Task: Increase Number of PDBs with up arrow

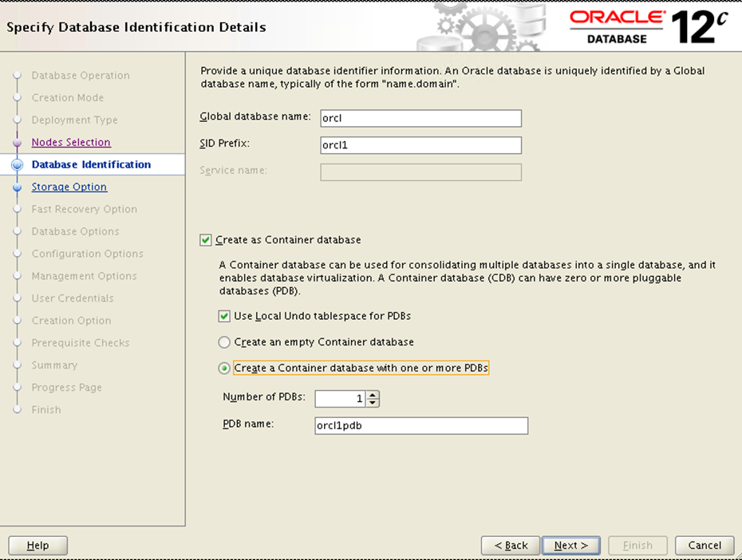Action: point(373,395)
